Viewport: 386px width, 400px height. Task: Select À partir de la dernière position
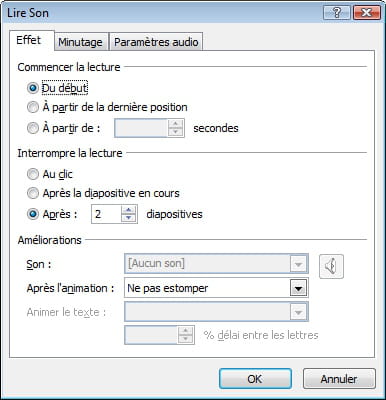tap(33, 107)
